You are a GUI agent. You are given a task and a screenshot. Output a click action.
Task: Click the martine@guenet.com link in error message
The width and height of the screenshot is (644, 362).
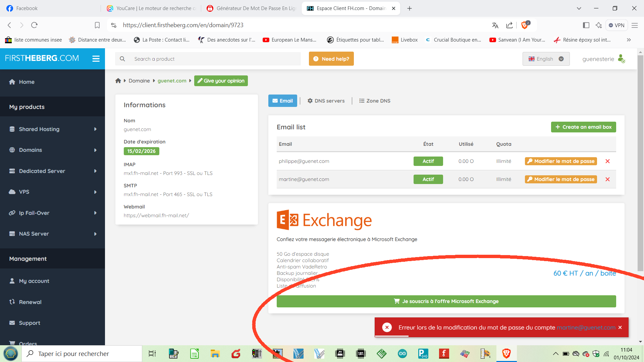(x=586, y=327)
